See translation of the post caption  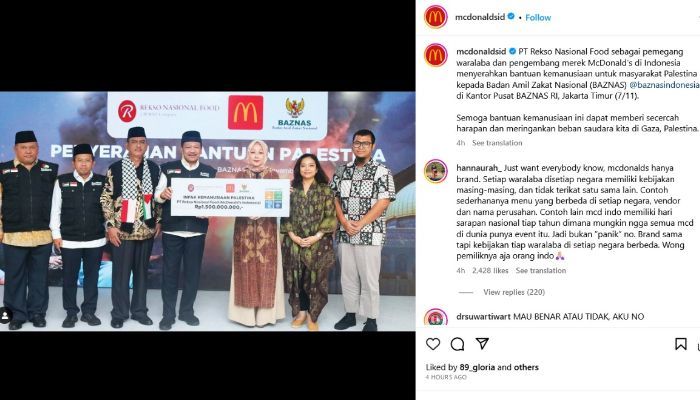pyautogui.click(x=497, y=143)
